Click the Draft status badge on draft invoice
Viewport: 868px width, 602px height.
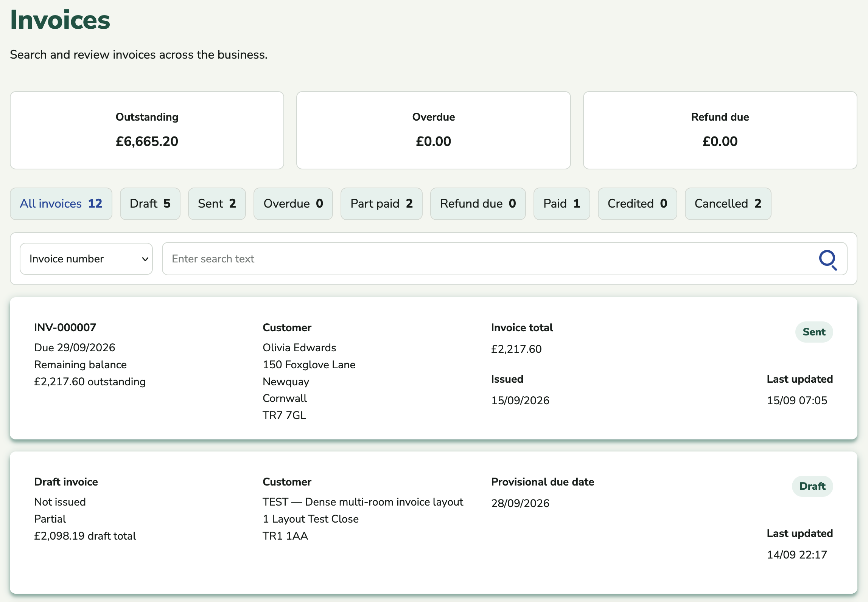tap(812, 486)
